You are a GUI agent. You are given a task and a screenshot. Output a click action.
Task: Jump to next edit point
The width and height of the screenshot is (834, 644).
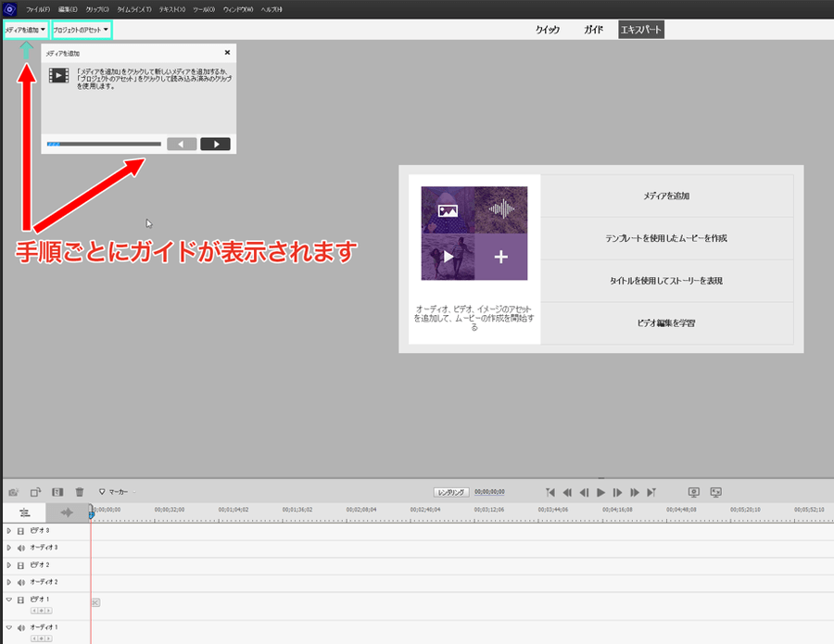pyautogui.click(x=651, y=492)
